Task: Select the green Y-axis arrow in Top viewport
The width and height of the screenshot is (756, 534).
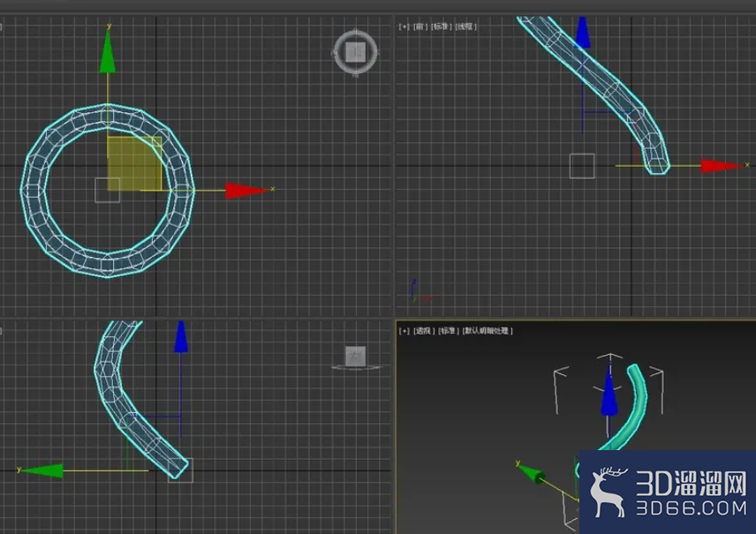Action: pos(108,52)
